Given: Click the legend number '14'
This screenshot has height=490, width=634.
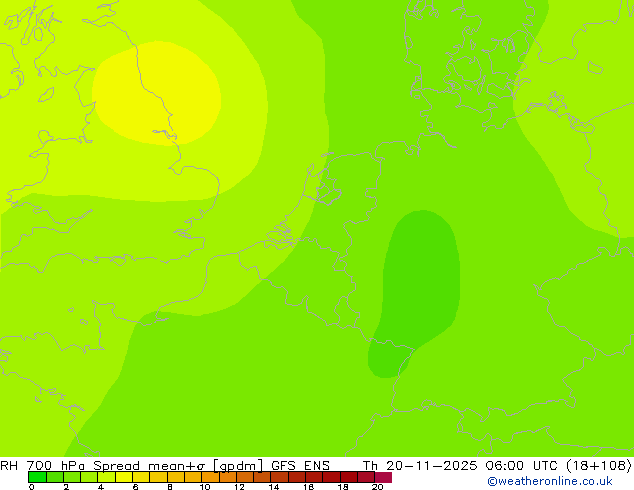Looking at the screenshot, I should (274, 487).
